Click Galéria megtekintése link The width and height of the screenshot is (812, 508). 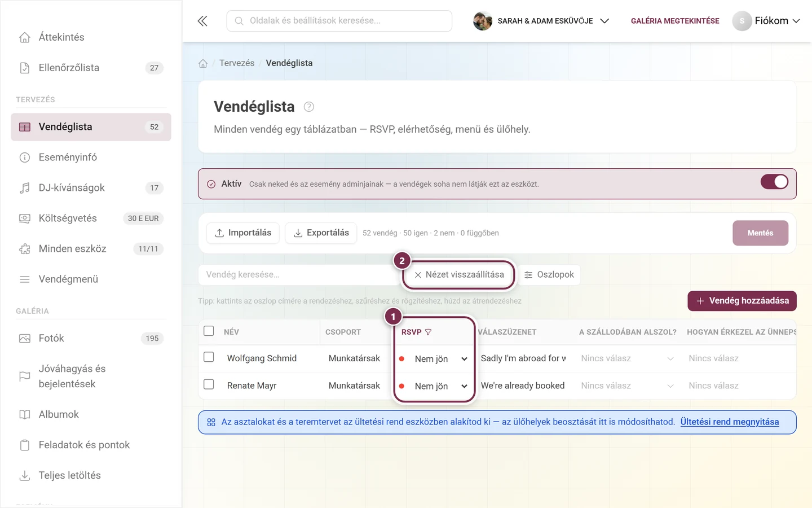[675, 21]
